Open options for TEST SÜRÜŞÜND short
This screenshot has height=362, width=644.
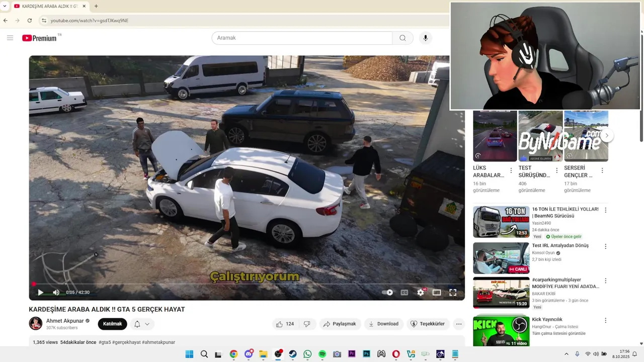click(556, 170)
